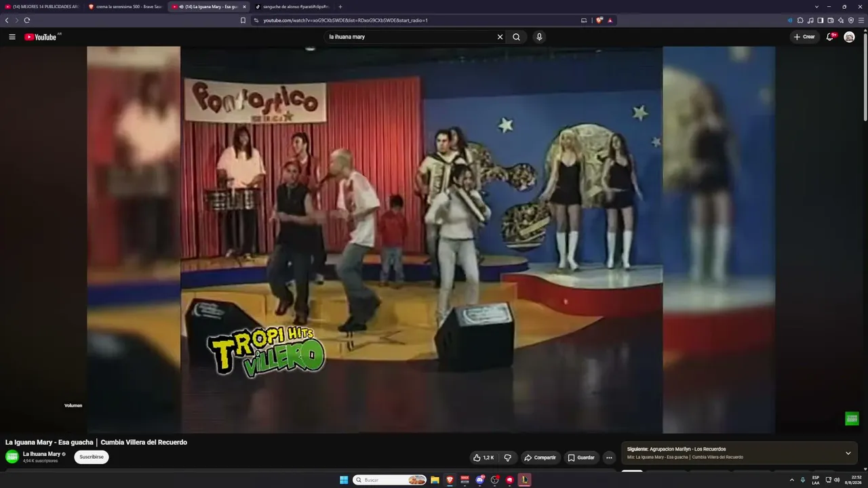
Task: Open File Explorer from taskbar
Action: click(435, 480)
